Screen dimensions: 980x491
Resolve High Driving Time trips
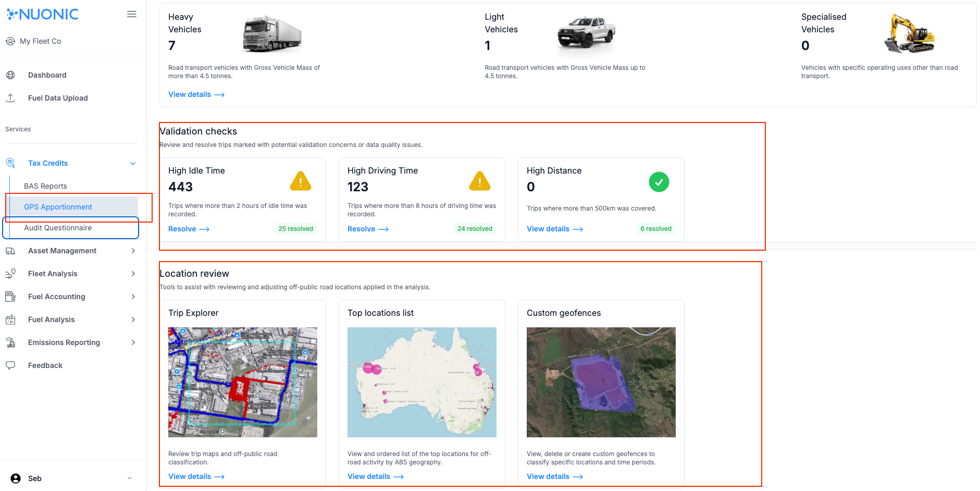(x=368, y=229)
